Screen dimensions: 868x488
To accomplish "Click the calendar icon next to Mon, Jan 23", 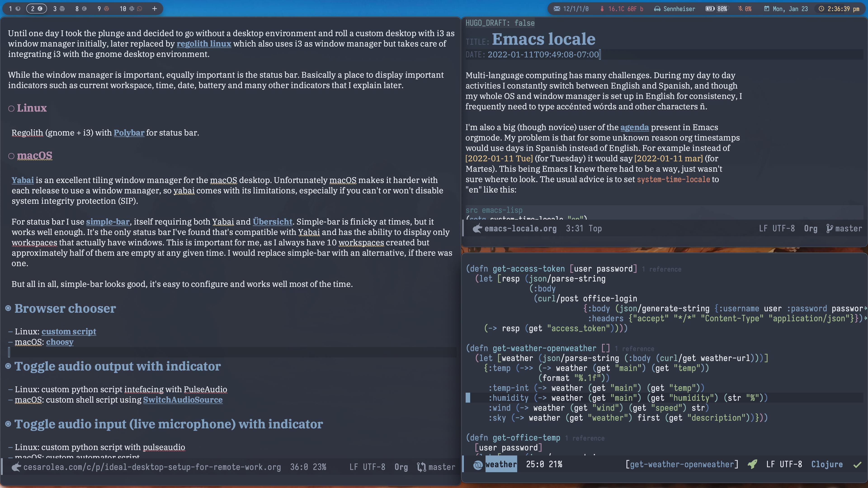I will pos(767,9).
